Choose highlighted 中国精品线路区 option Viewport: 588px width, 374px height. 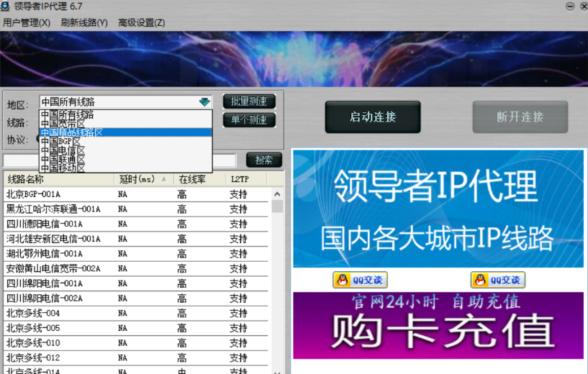[126, 132]
